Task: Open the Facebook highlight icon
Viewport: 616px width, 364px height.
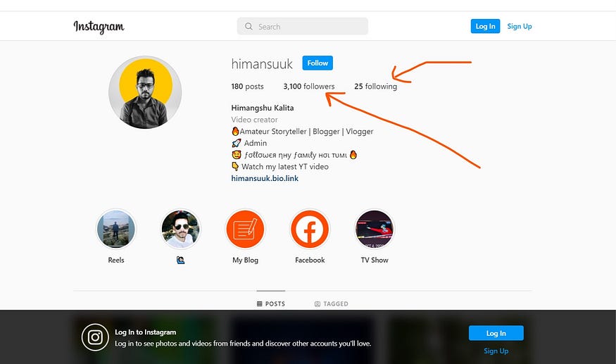Action: pos(310,229)
